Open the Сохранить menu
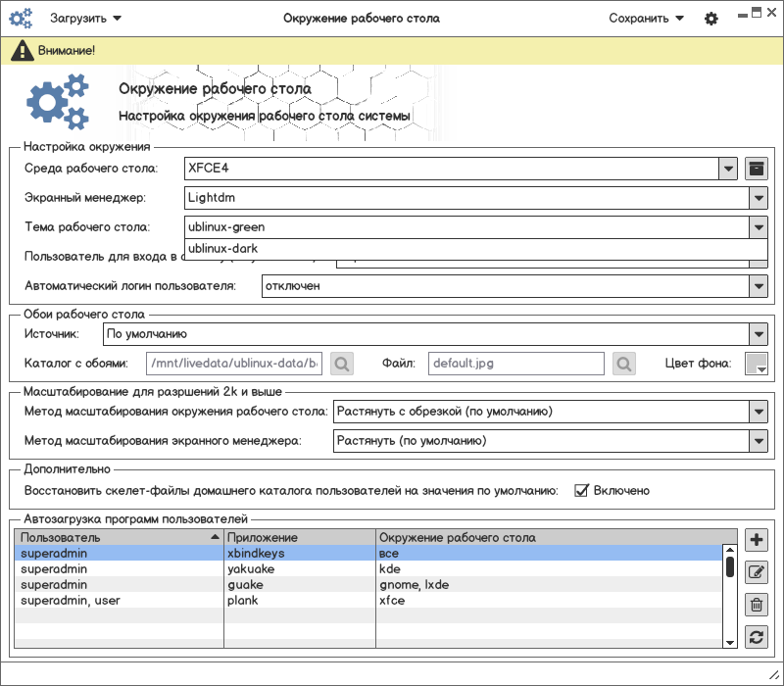This screenshot has height=686, width=784. pyautogui.click(x=645, y=19)
